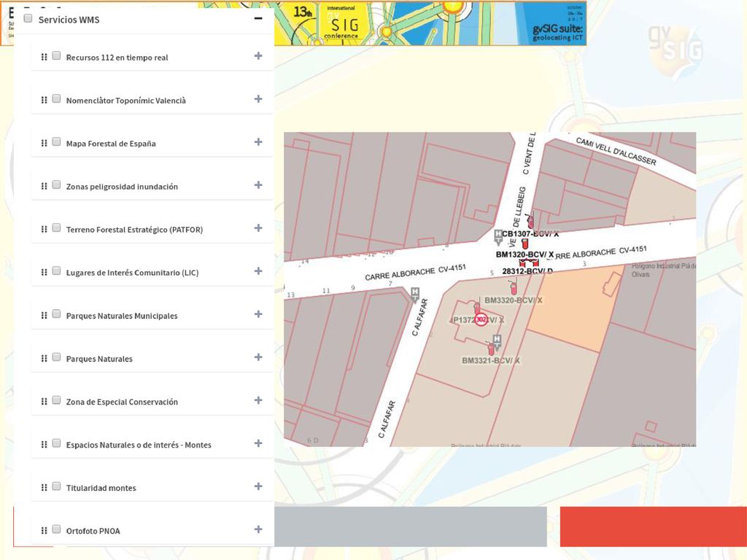Expand Terreno Forestal Estratégico (PATFOR) options
Image resolution: width=747 pixels, height=560 pixels.
click(x=258, y=228)
